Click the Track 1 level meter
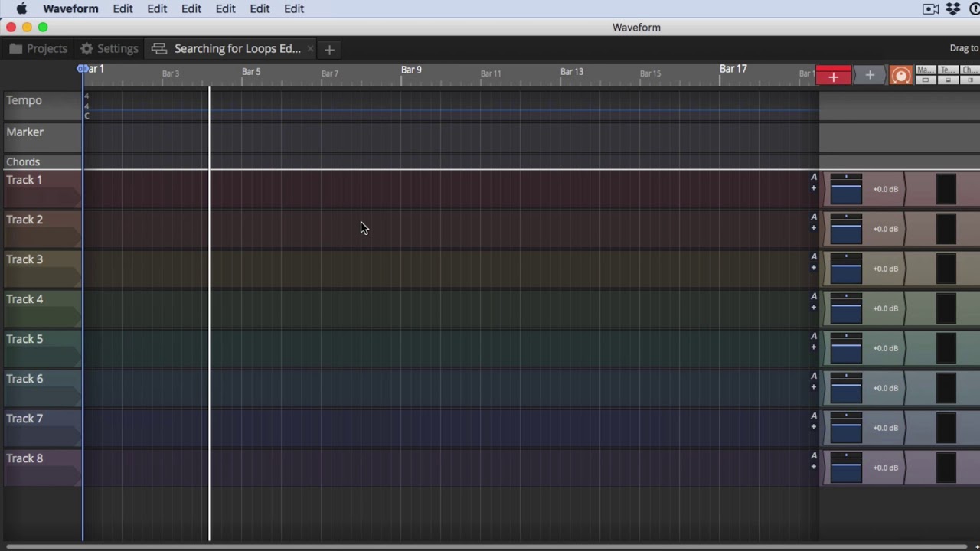This screenshot has width=980, height=551. (946, 189)
